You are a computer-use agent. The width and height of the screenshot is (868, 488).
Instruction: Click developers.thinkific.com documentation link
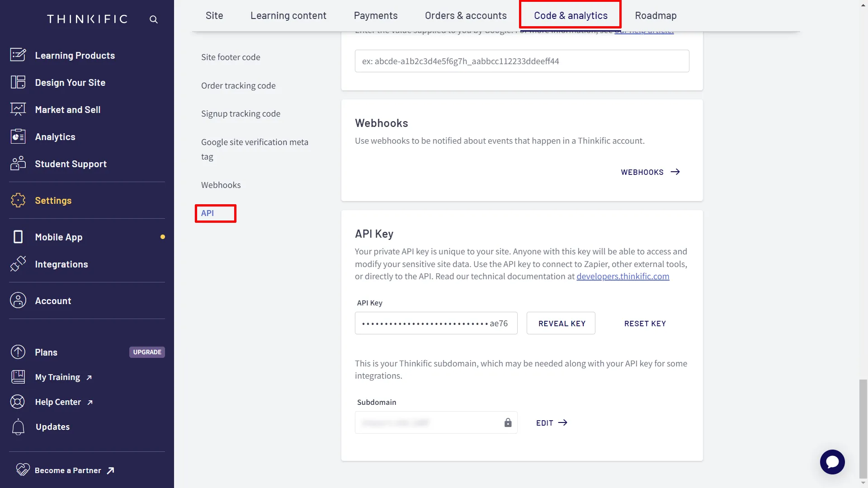click(x=623, y=276)
